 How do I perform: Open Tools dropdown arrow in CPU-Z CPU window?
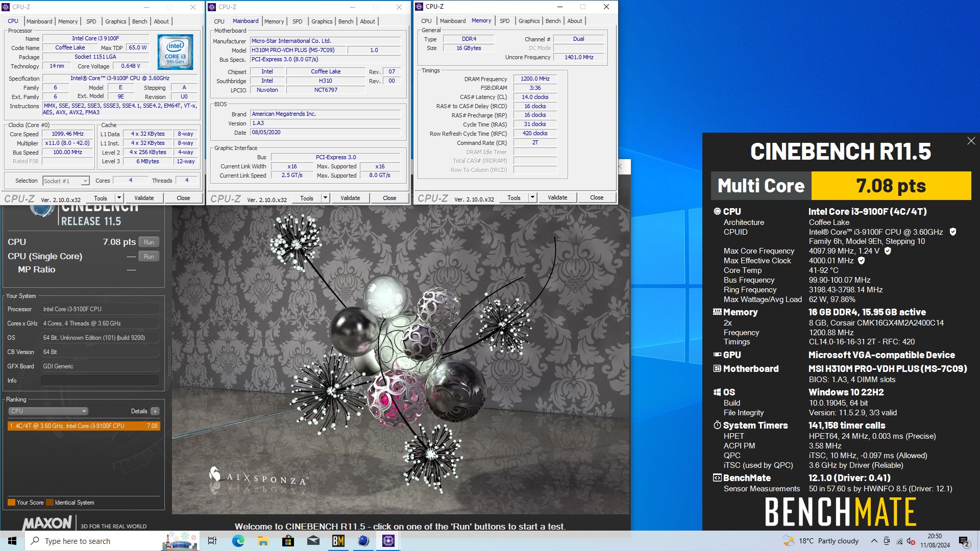pyautogui.click(x=119, y=198)
